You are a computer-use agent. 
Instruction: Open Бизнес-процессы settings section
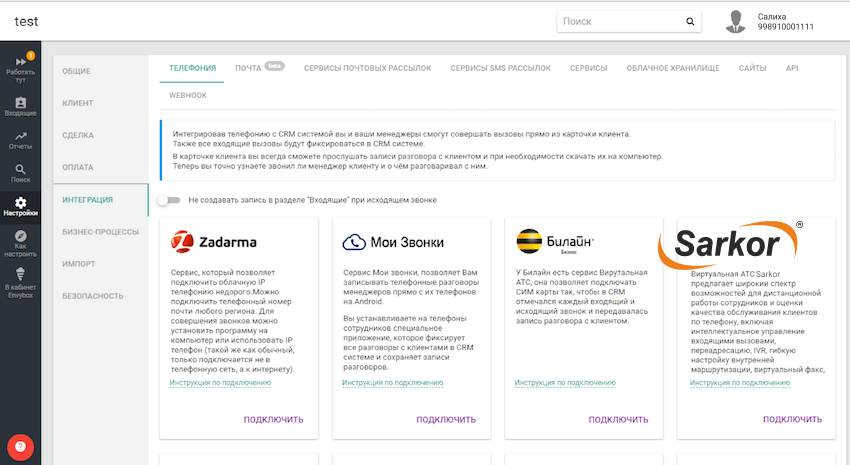pos(100,232)
